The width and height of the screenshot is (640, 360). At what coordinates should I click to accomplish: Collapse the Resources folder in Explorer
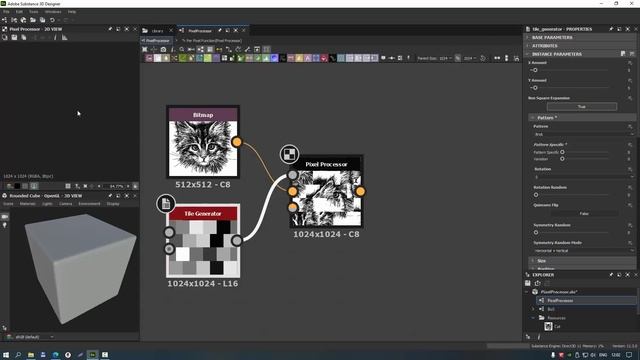(533, 318)
